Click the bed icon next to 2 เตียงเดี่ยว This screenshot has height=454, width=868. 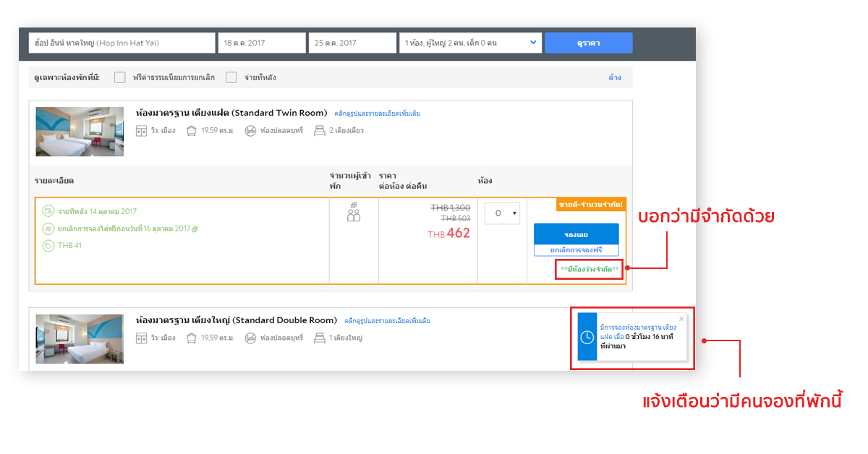click(x=319, y=131)
